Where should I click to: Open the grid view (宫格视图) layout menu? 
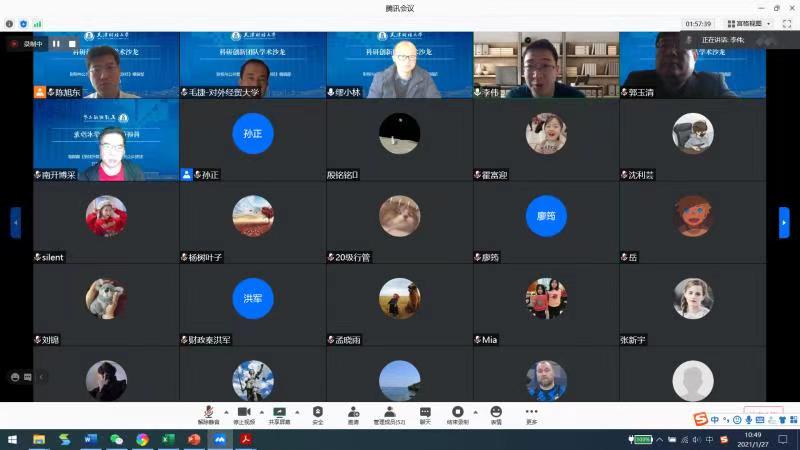(x=749, y=23)
